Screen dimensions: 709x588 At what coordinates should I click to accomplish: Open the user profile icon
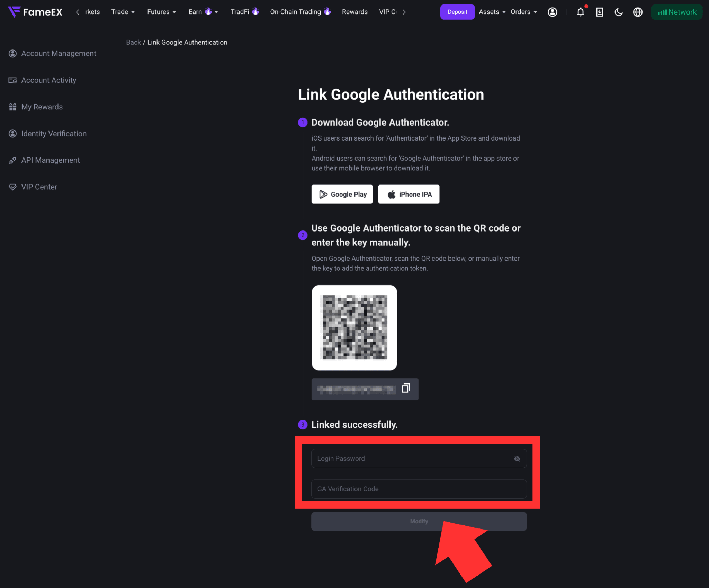[553, 12]
